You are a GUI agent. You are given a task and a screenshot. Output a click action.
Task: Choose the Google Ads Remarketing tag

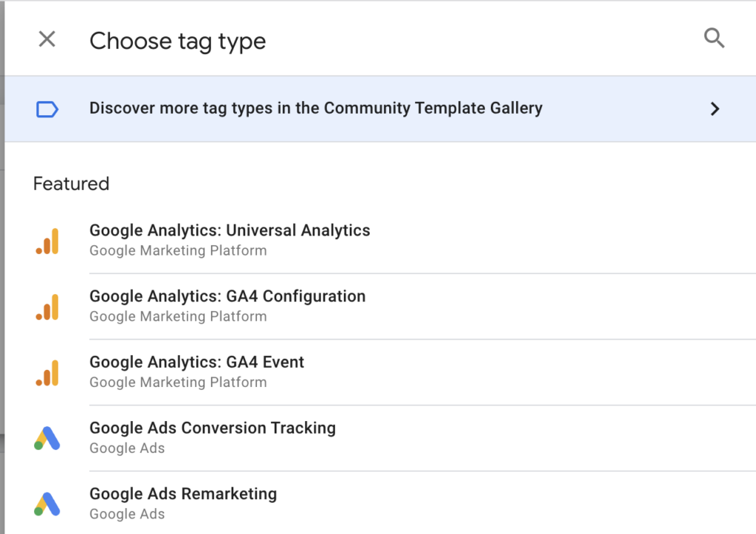tap(183, 493)
